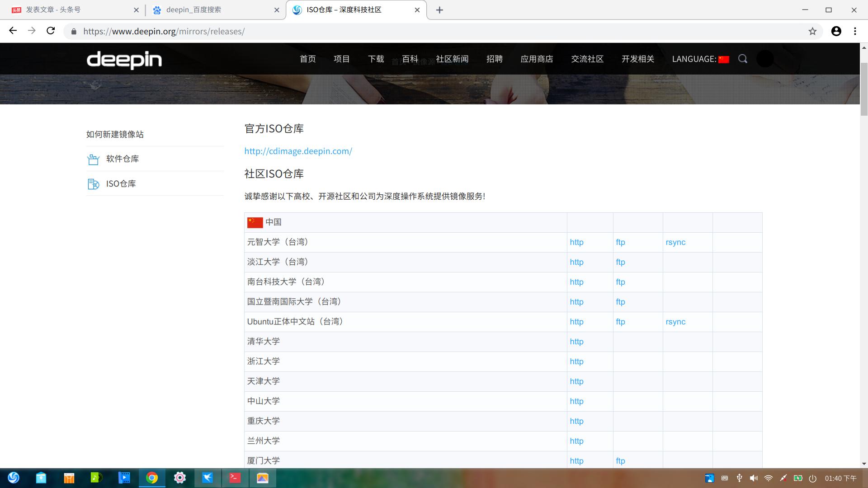The height and width of the screenshot is (488, 868).
Task: Open the volume control slider from the tray
Action: point(754,478)
